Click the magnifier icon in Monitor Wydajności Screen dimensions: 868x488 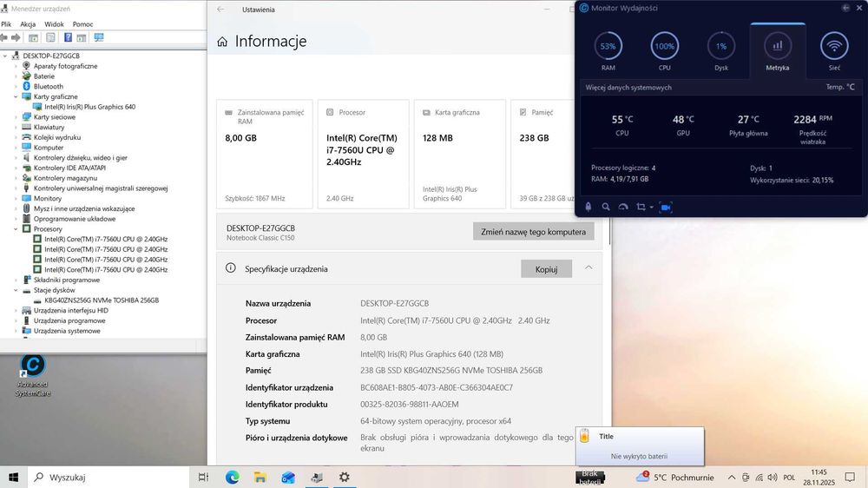tap(606, 207)
